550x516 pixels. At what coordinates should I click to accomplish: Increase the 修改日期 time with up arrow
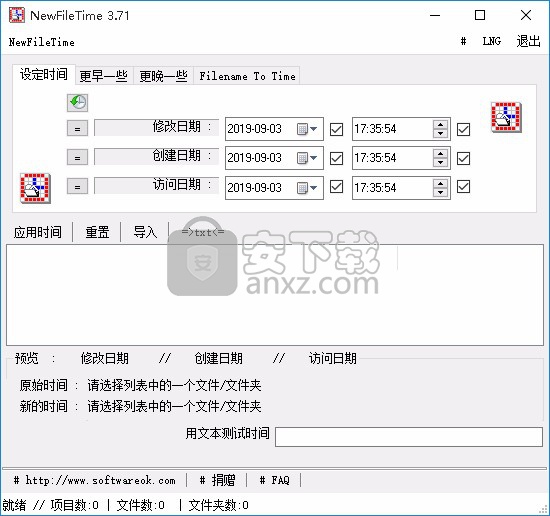click(440, 125)
